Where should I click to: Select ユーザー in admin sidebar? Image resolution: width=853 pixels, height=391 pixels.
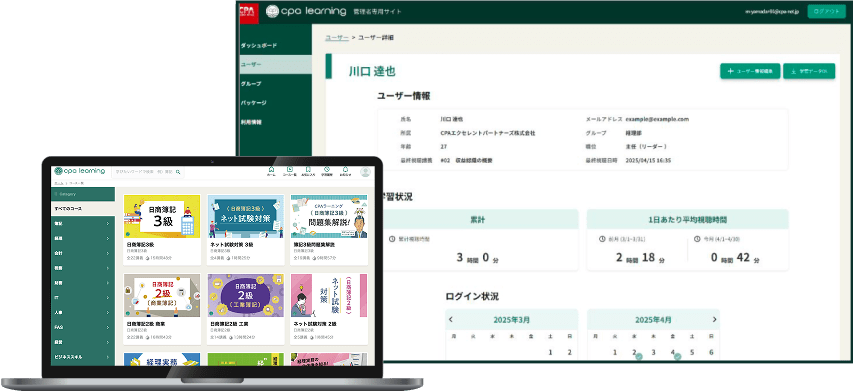pyautogui.click(x=275, y=65)
